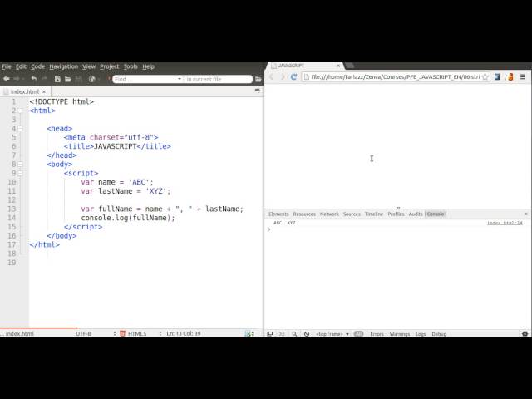Reload the Chrome page
This screenshot has height=399, width=532.
293,77
